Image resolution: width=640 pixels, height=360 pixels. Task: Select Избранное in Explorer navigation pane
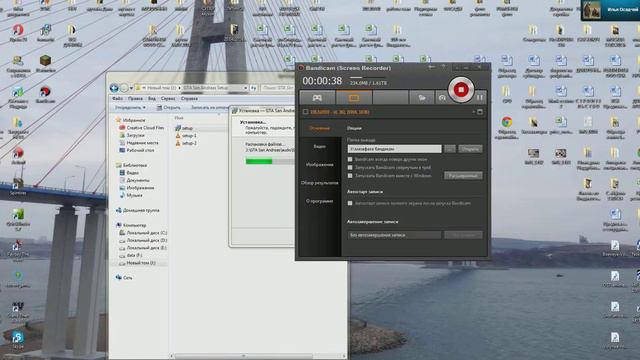click(x=130, y=120)
